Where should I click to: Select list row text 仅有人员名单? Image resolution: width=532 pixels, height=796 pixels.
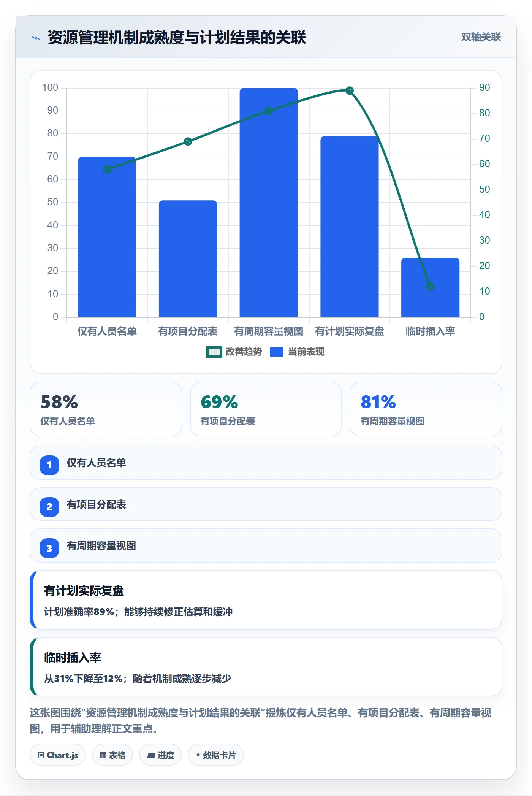(97, 463)
